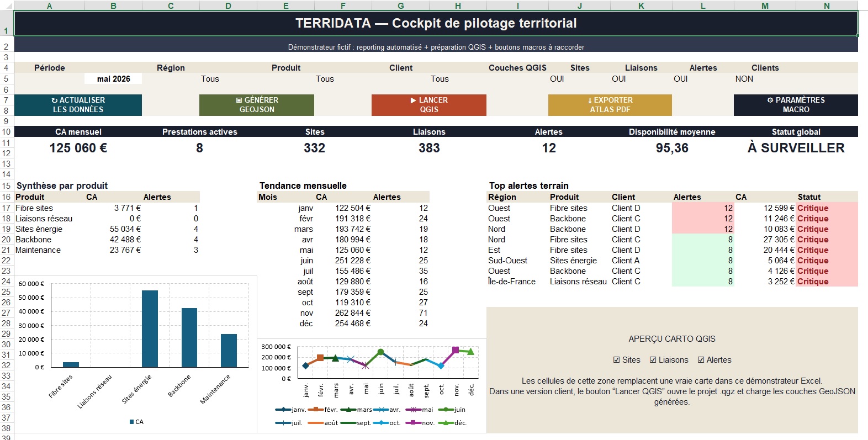The image size is (868, 440).
Task: Select column header N
Action: point(827,6)
